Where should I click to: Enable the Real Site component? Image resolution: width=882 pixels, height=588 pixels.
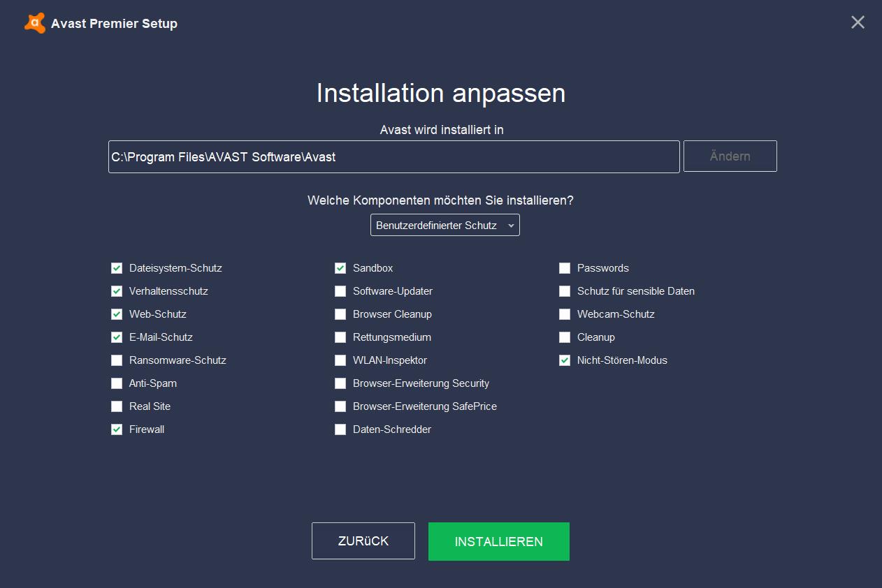(x=117, y=406)
